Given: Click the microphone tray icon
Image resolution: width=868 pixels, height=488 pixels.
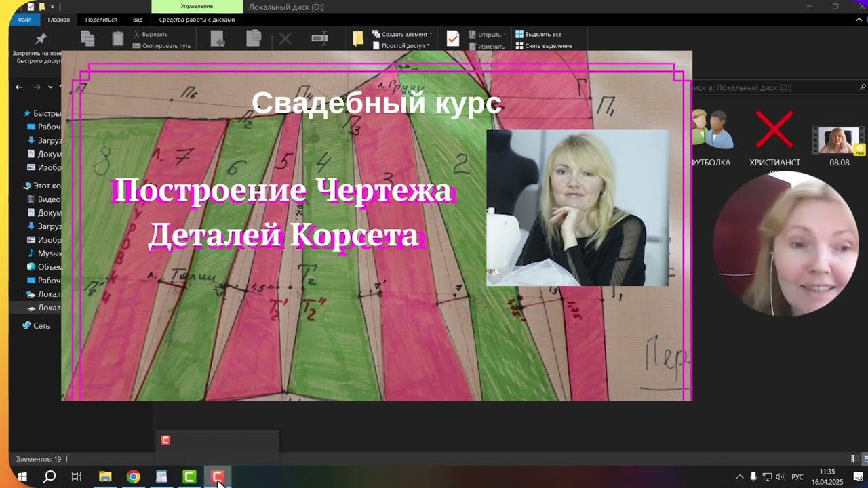Looking at the screenshot, I should (x=753, y=476).
